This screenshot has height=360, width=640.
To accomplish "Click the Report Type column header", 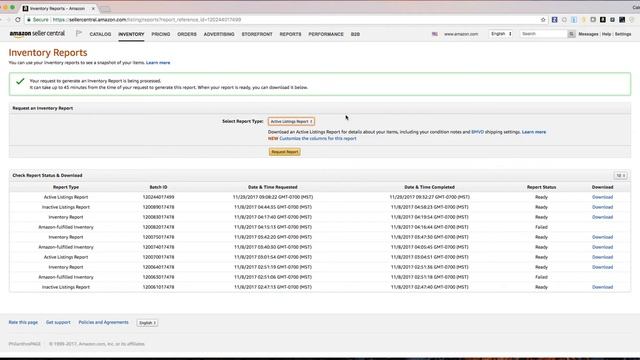I will (66, 187).
